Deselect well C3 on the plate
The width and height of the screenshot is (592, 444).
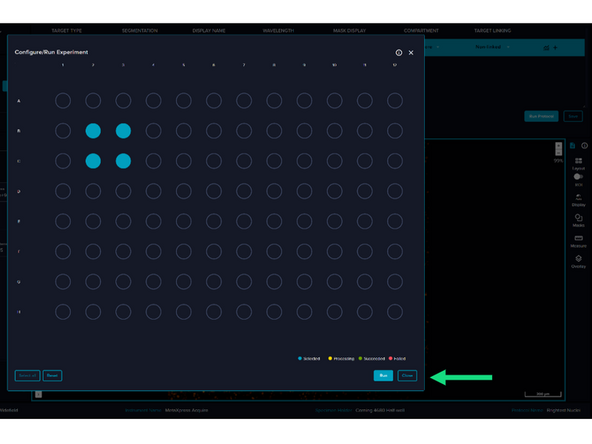pyautogui.click(x=123, y=161)
